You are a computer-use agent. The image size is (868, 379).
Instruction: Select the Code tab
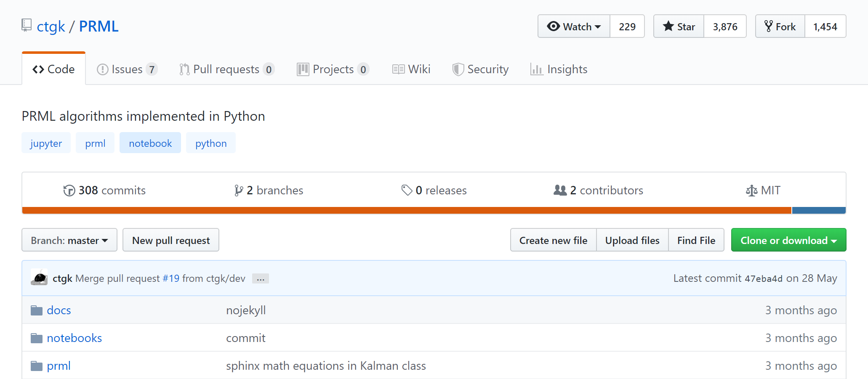click(53, 69)
